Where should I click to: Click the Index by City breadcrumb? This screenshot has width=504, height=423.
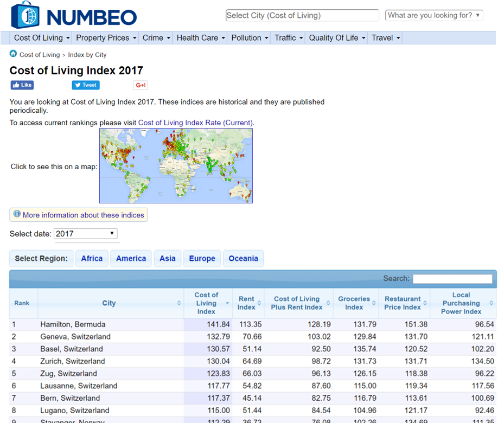pyautogui.click(x=87, y=55)
